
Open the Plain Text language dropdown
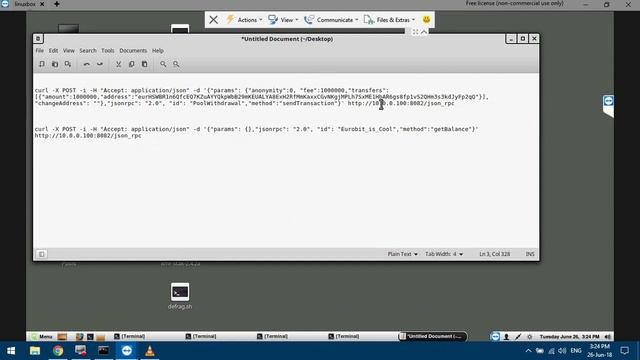click(402, 254)
